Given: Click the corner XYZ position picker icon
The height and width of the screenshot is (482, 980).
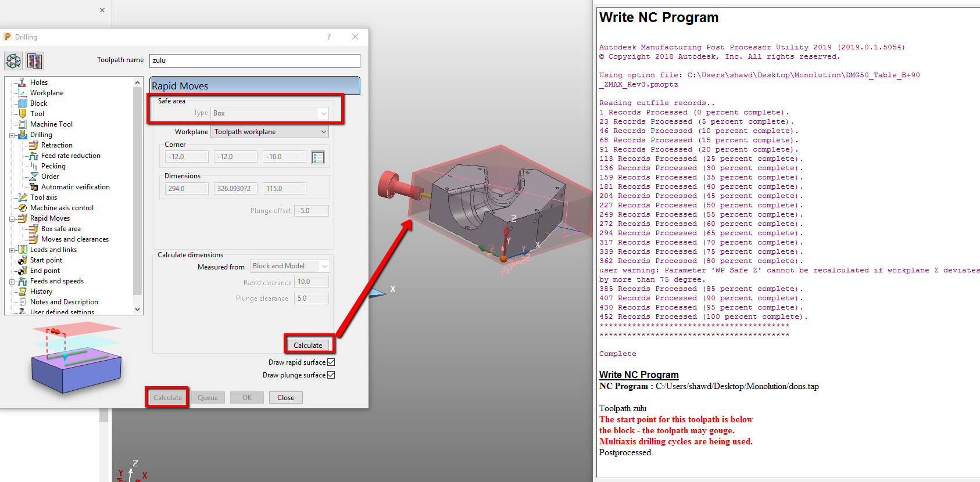Looking at the screenshot, I should click(x=318, y=157).
